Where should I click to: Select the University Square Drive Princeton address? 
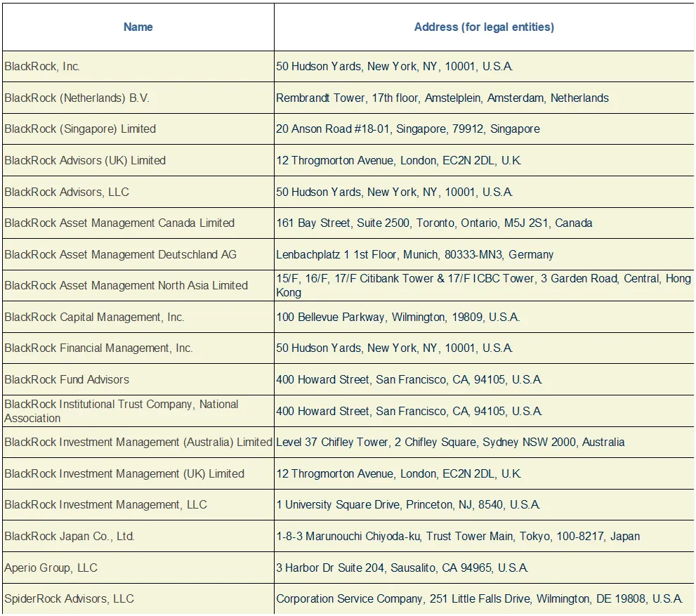(x=484, y=505)
